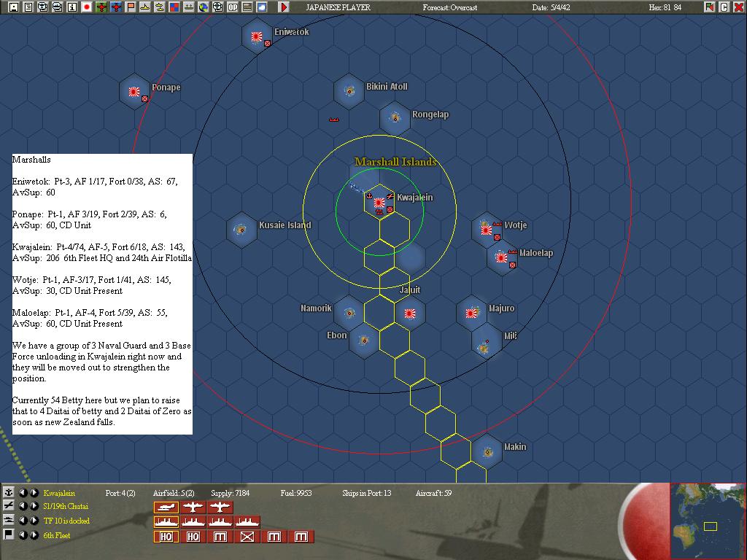Click the double yellow ships toolbar icon

(160, 7)
